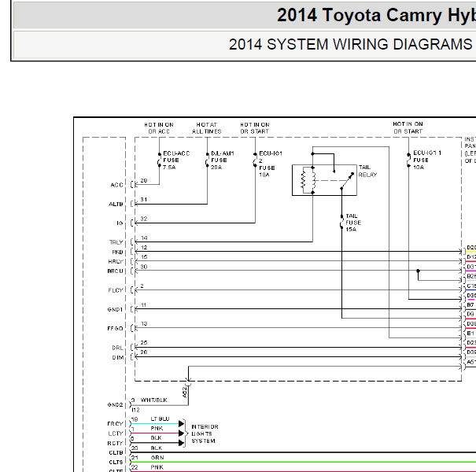476x472 pixels.
Task: Click the arrowhead on the LT BLU wire
Action: pyautogui.click(x=181, y=423)
